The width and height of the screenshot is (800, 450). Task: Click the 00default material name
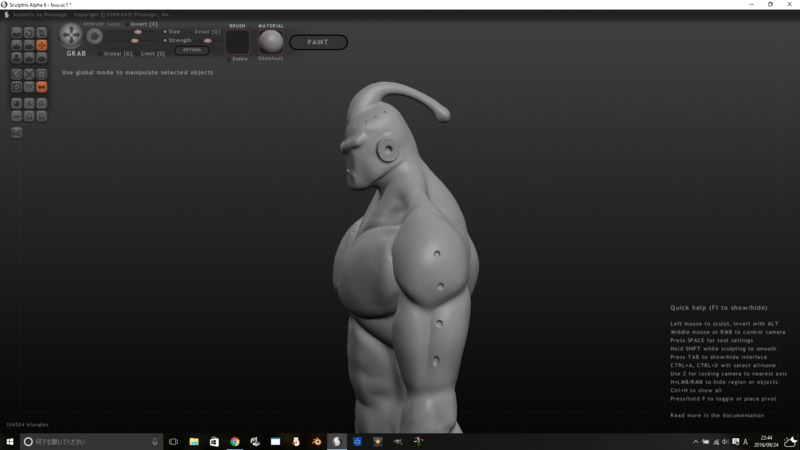pyautogui.click(x=270, y=59)
